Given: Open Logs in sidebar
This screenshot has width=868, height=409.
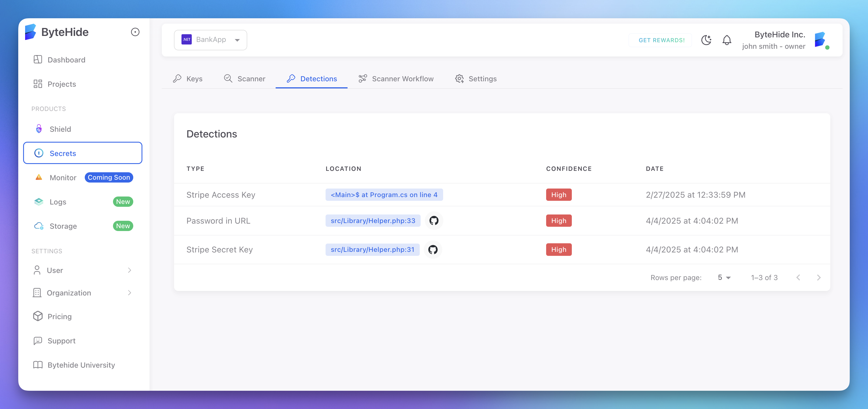Looking at the screenshot, I should pyautogui.click(x=58, y=202).
